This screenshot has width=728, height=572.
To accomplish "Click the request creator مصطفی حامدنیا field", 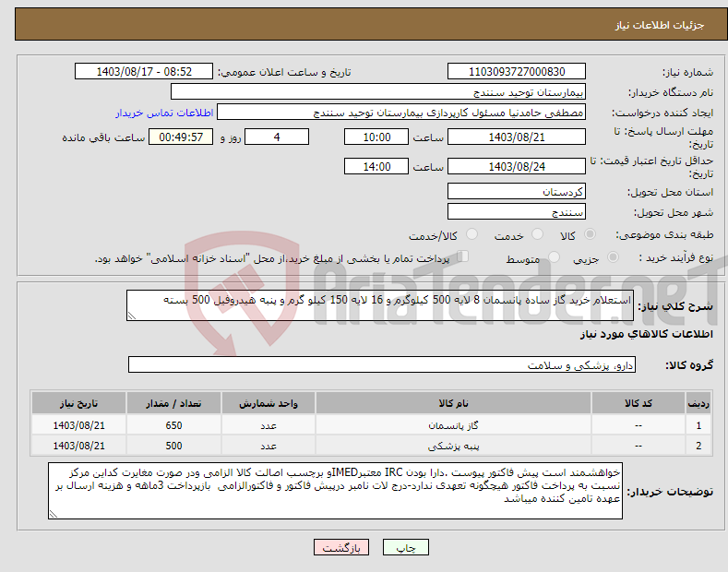I will (401, 112).
